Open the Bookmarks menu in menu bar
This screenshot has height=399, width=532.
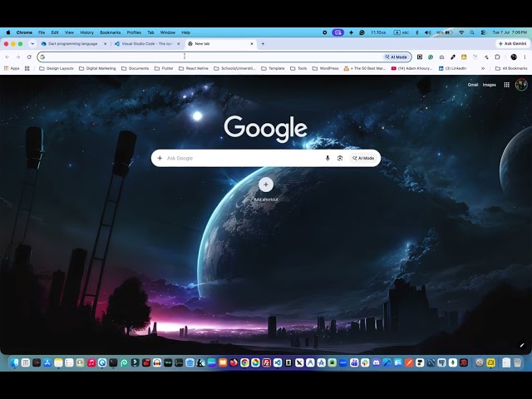point(111,32)
